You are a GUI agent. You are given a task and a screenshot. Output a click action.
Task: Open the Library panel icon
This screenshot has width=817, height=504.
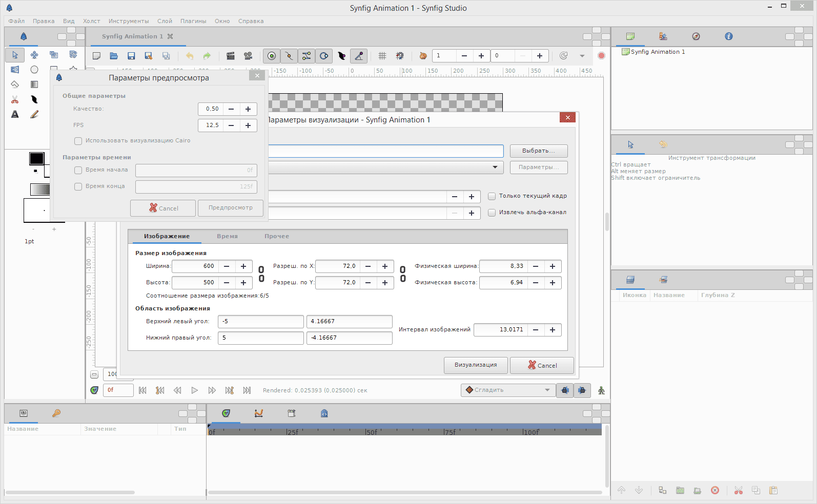coord(663,36)
